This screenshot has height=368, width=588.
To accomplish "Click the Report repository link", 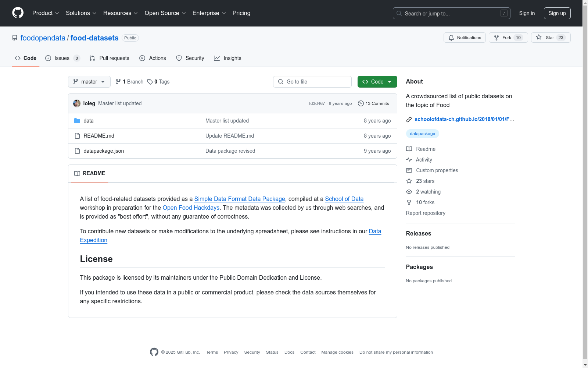I will 426,213.
